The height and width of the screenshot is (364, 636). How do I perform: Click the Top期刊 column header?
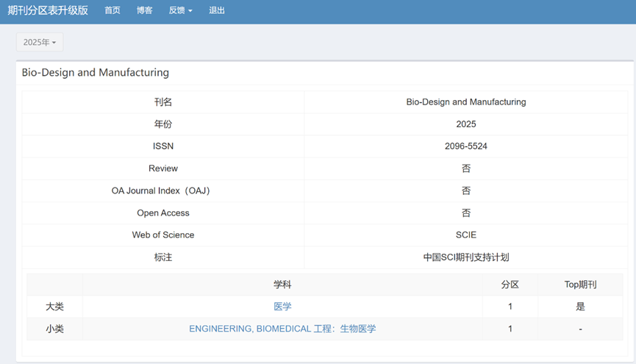pos(580,285)
